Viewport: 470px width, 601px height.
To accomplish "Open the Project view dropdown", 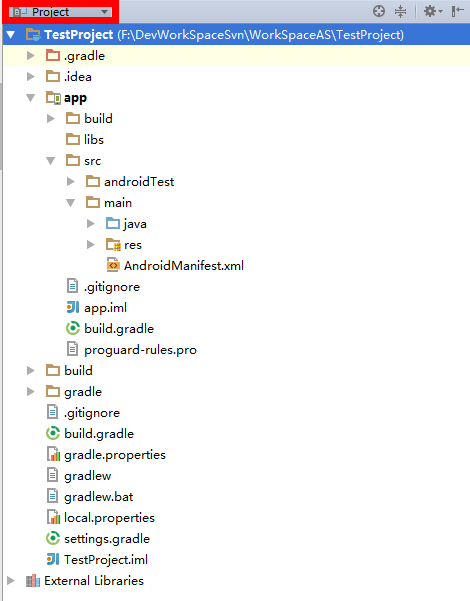I will click(61, 12).
